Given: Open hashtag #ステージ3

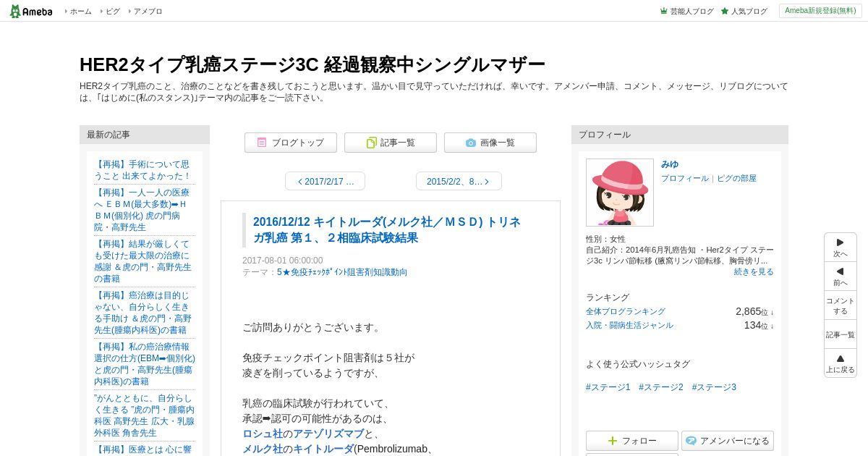Looking at the screenshot, I should coord(714,387).
